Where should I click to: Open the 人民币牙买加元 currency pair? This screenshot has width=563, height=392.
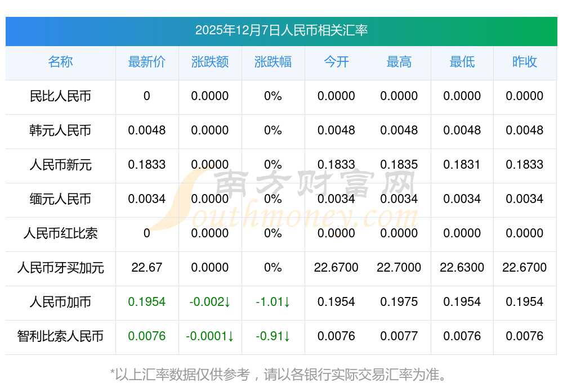[60, 268]
